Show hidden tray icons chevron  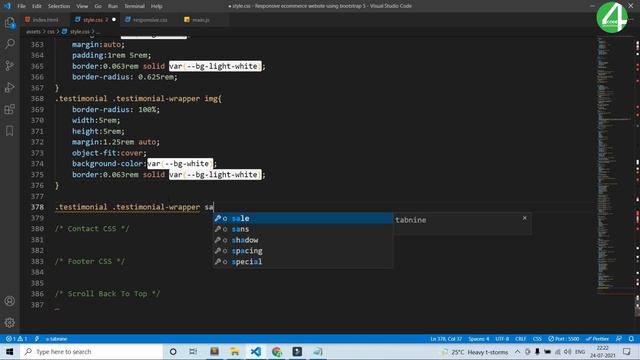coord(517,351)
